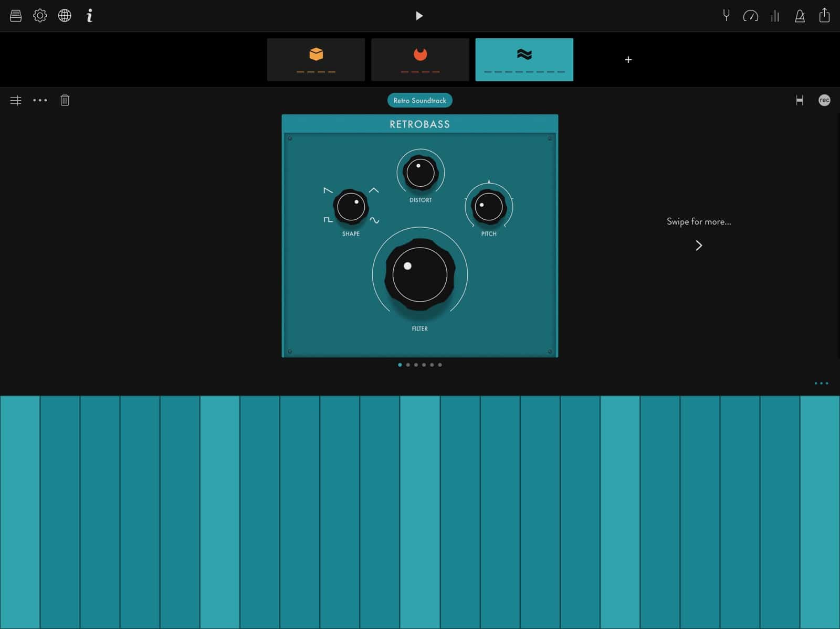Open the library drawer icon

(16, 16)
